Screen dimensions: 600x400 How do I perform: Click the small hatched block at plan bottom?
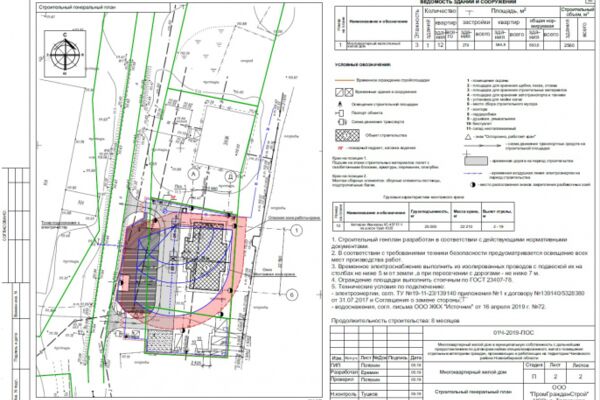click(x=160, y=342)
